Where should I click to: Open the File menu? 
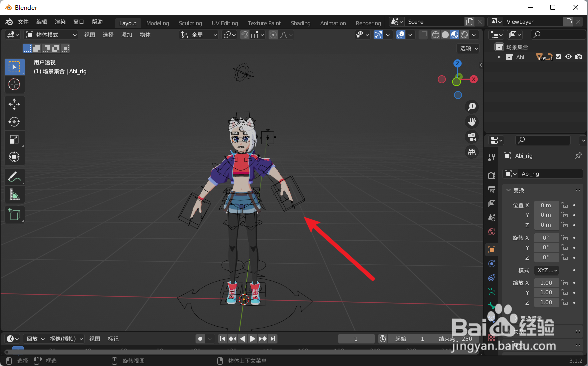[x=23, y=22]
